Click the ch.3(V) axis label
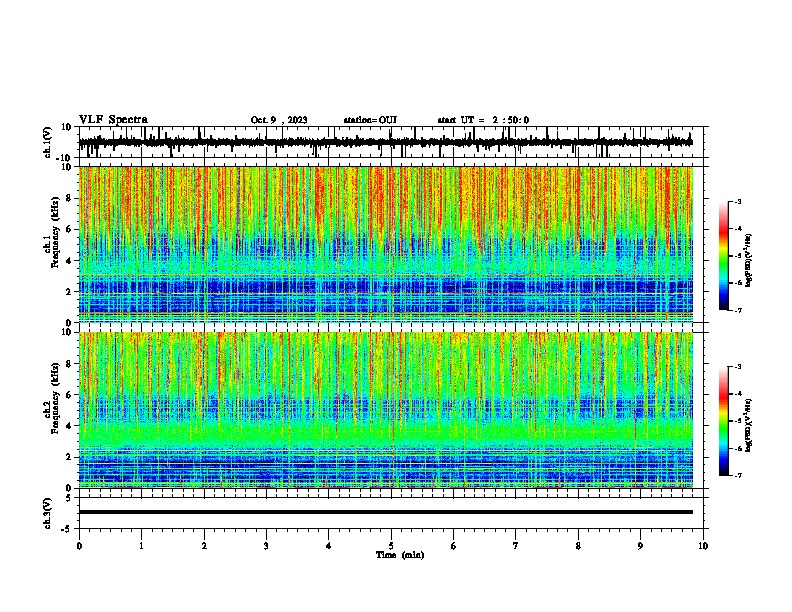This screenshot has width=792, height=612. [x=48, y=513]
